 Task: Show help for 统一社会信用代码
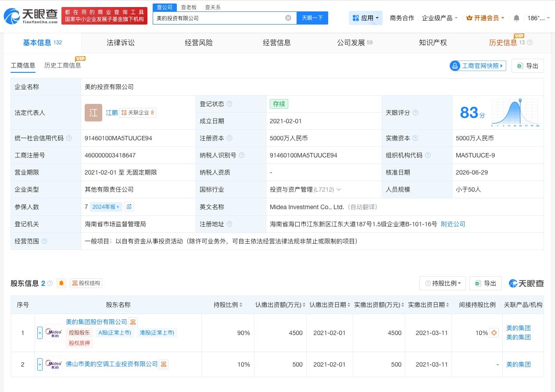(x=69, y=138)
